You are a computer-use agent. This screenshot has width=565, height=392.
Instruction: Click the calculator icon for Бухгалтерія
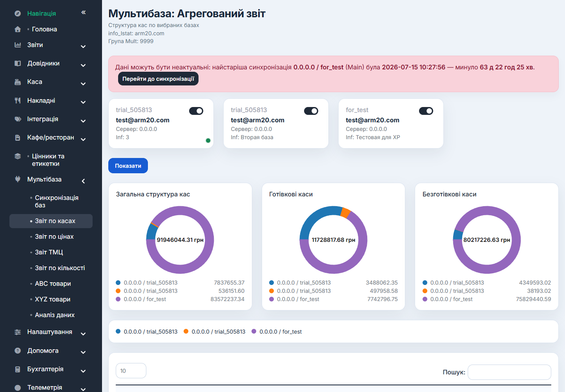pyautogui.click(x=18, y=369)
